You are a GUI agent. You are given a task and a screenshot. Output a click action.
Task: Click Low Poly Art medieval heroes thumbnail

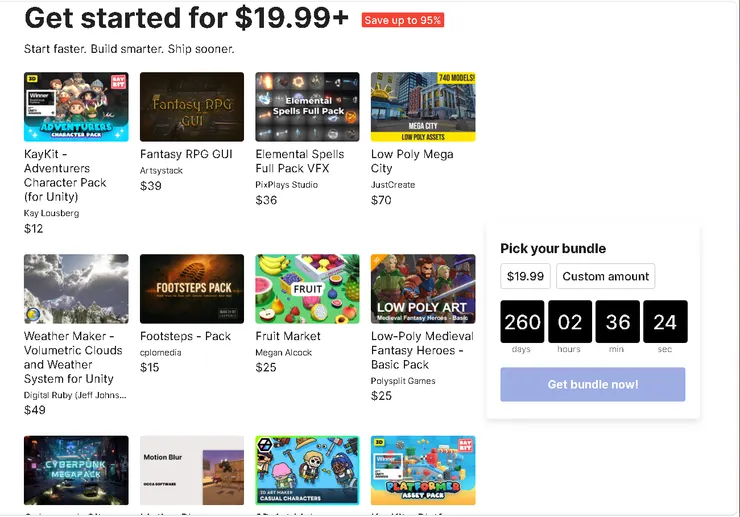(423, 289)
